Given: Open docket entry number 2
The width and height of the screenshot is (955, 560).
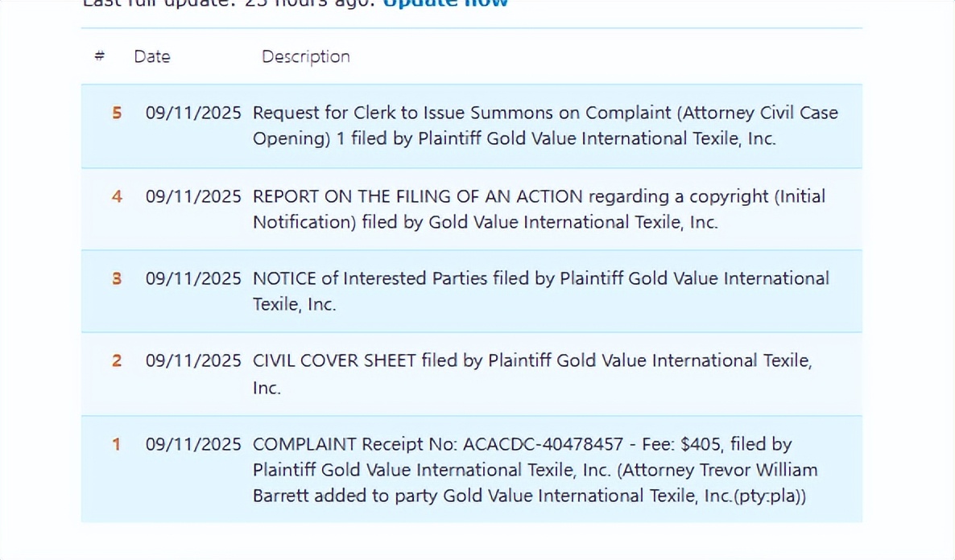Looking at the screenshot, I should tap(117, 360).
